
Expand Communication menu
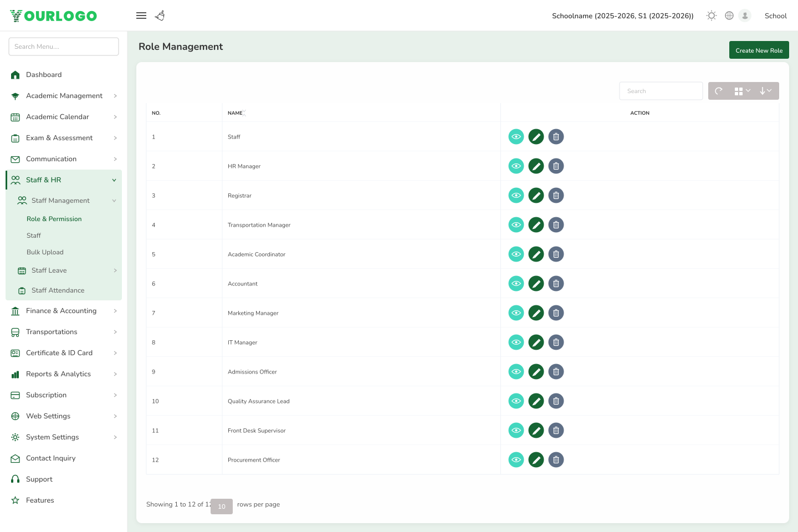[x=64, y=159]
